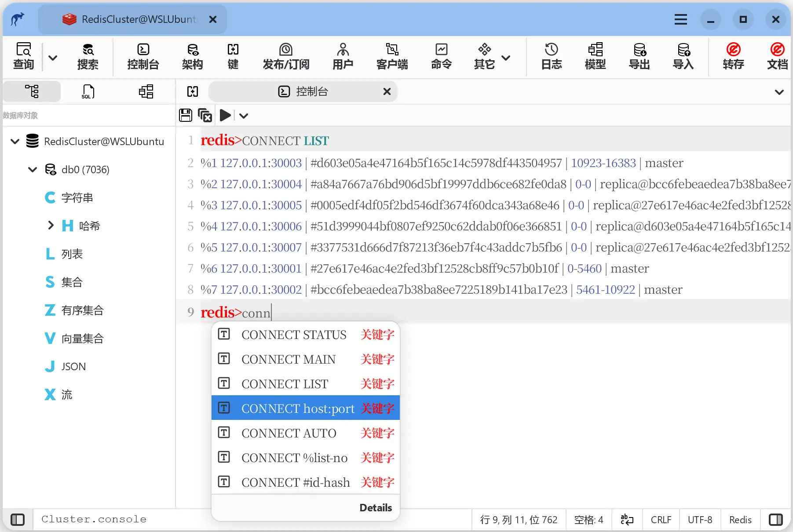Open the 客户端 clients tool

click(392, 56)
